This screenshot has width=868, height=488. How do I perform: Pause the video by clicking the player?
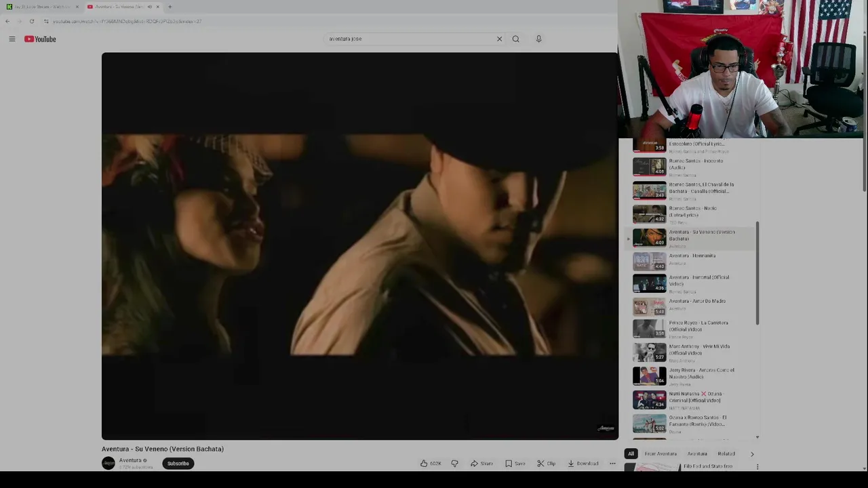tap(359, 246)
